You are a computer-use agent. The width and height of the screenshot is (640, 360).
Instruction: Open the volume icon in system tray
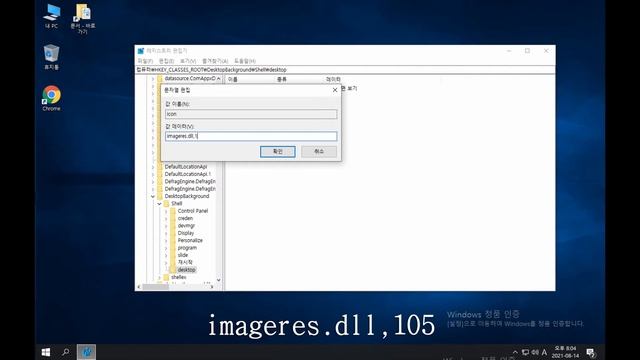(x=535, y=352)
